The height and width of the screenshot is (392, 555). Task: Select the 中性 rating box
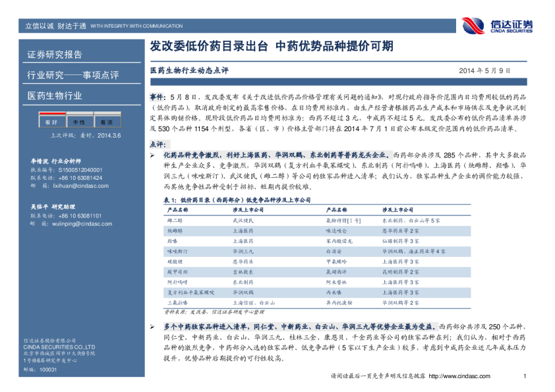point(78,123)
